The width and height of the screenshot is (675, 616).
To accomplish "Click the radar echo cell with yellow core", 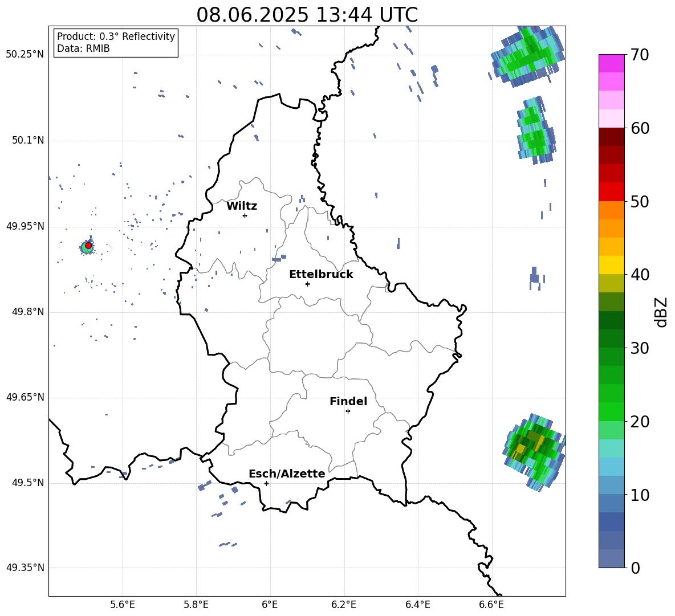I will (534, 452).
